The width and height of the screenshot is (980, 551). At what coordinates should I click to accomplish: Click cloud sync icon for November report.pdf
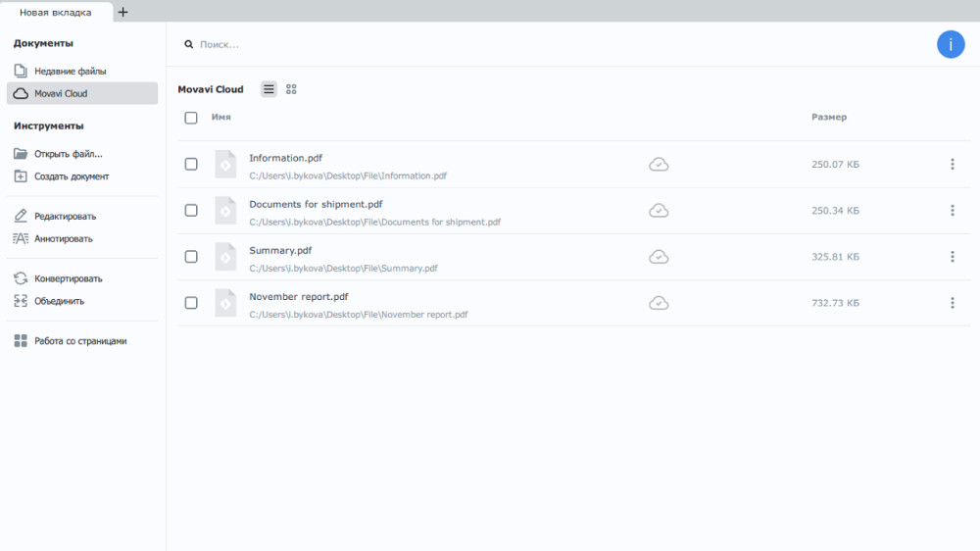tap(659, 303)
